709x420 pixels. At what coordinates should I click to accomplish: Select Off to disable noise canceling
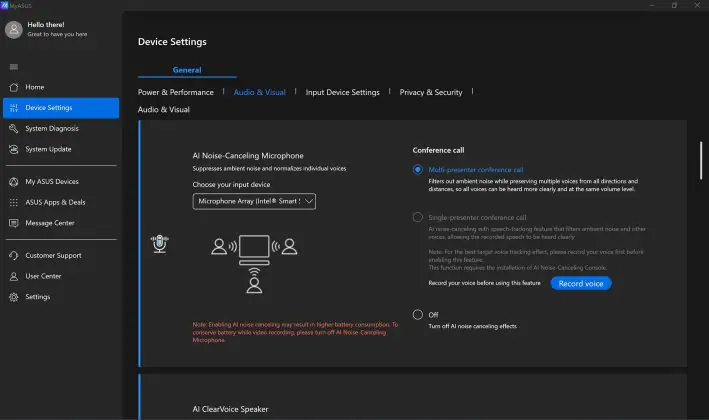[x=418, y=315]
